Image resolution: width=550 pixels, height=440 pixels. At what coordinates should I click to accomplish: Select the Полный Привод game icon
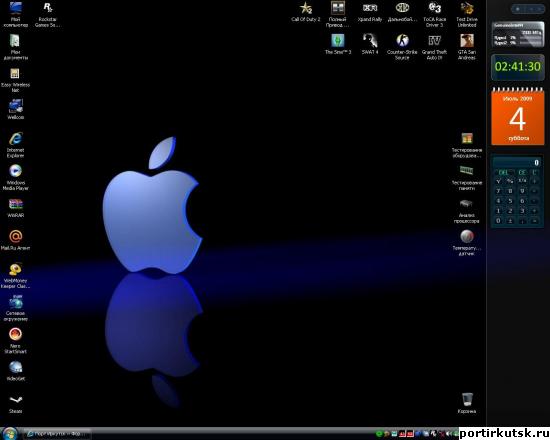pyautogui.click(x=338, y=14)
